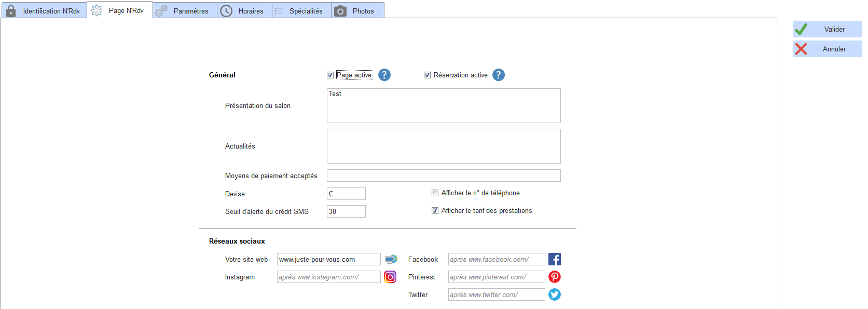Click the Facebook text label

(423, 259)
